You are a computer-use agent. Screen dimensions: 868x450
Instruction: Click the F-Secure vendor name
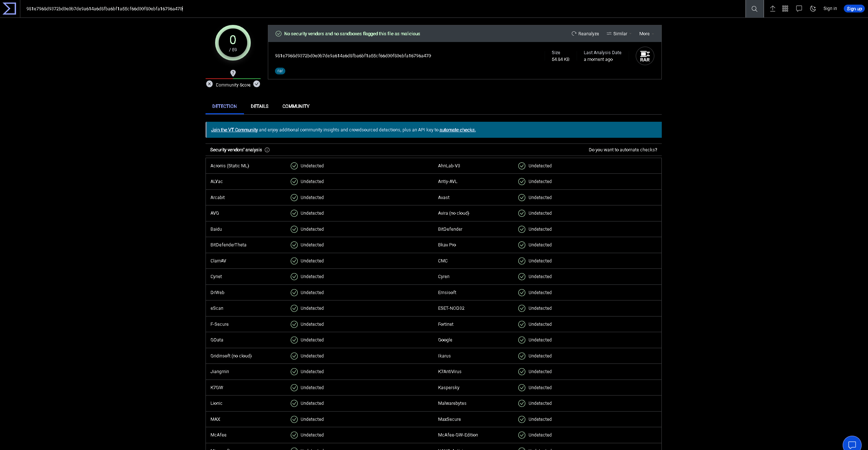click(219, 324)
